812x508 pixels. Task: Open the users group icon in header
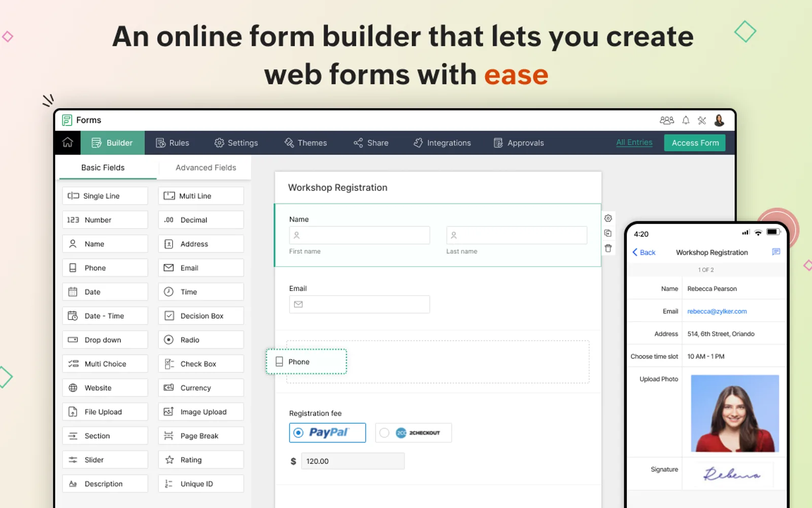(666, 120)
